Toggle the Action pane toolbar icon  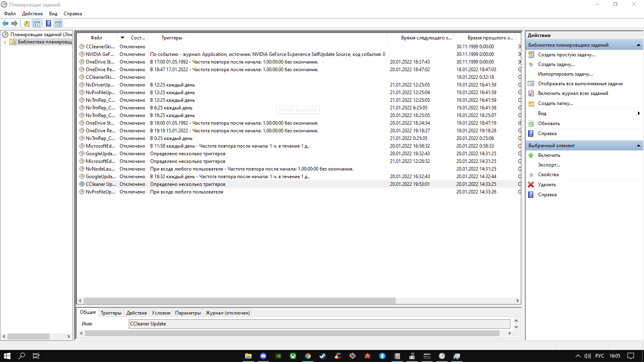point(58,24)
